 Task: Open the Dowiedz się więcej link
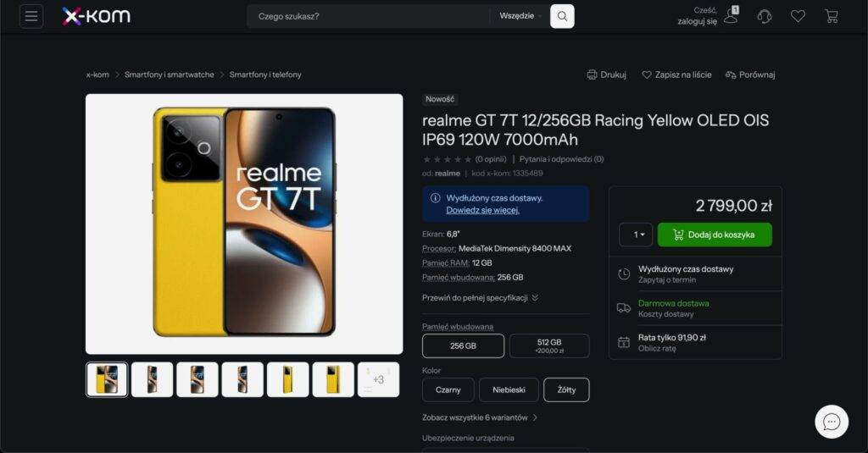click(x=482, y=210)
